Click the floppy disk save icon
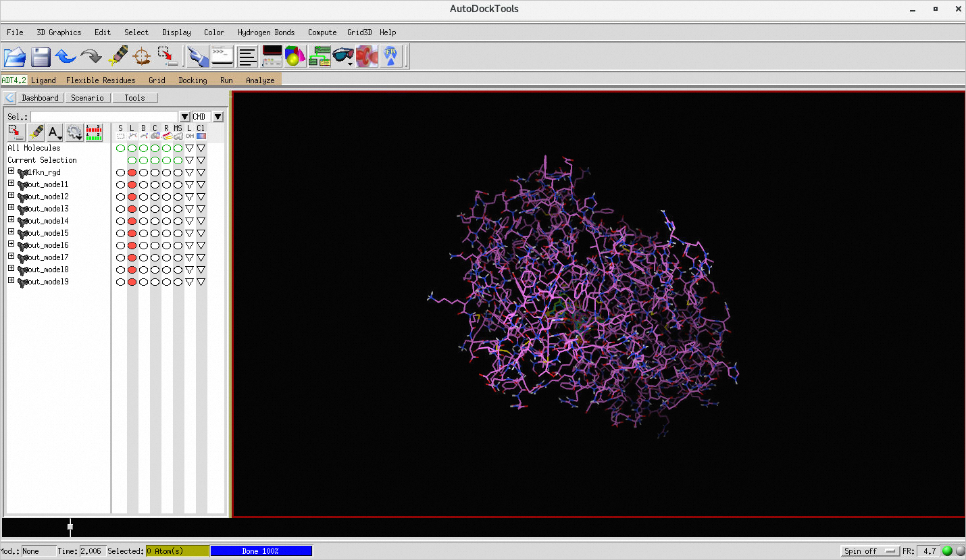This screenshot has height=560, width=966. coord(41,56)
